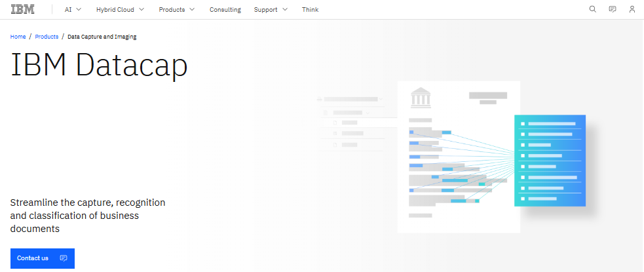Open the user profile icon
644x272 pixels.
click(632, 9)
